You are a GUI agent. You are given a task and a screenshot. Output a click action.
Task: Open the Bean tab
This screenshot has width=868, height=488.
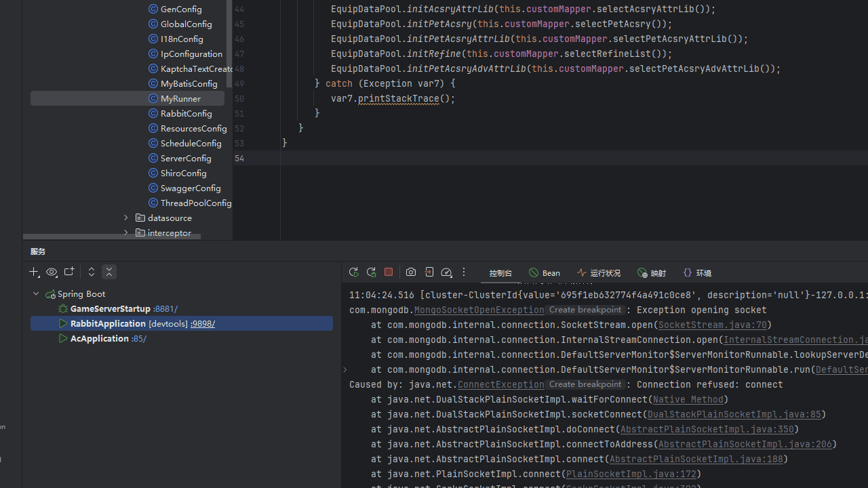(545, 273)
